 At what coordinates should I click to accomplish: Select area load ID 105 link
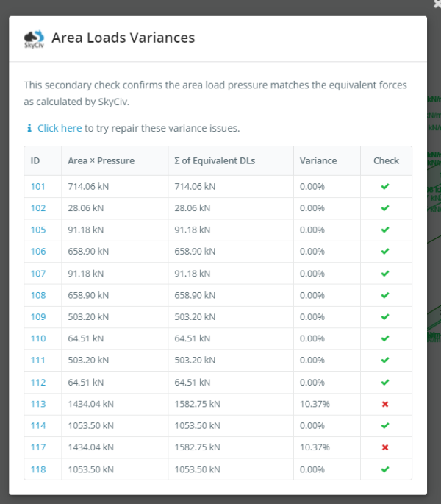[x=38, y=230]
